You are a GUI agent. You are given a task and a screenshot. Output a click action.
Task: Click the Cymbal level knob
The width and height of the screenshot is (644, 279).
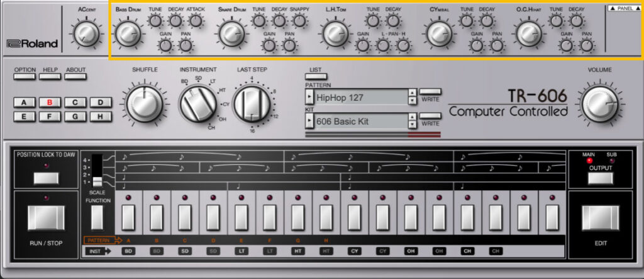[x=439, y=34]
